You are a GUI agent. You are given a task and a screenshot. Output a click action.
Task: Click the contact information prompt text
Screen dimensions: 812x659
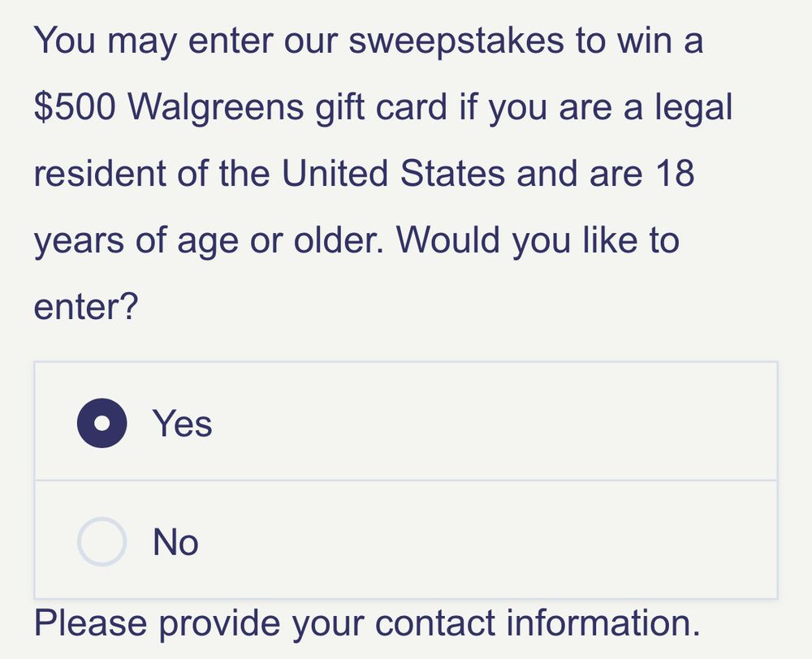pyautogui.click(x=365, y=623)
